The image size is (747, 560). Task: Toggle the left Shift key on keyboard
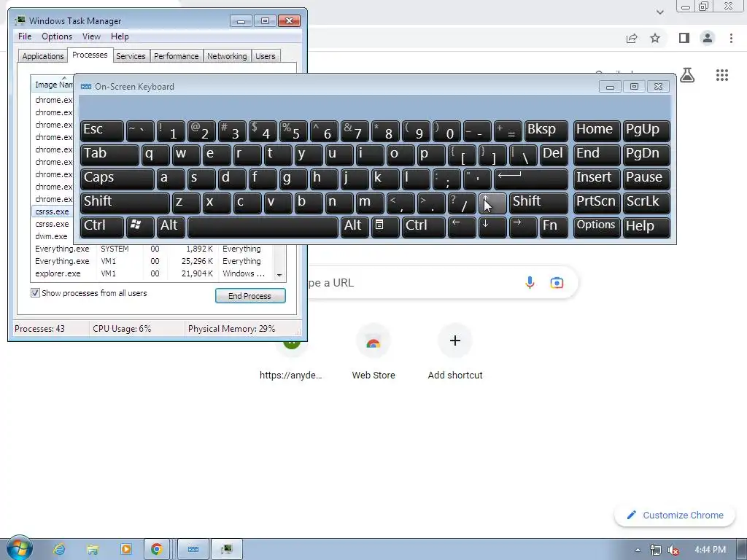pos(125,203)
